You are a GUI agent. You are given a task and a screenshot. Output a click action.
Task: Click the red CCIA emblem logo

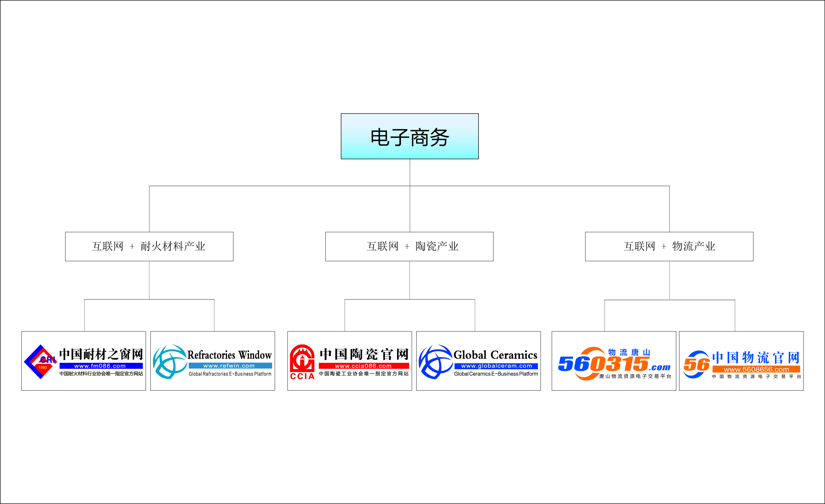302,362
